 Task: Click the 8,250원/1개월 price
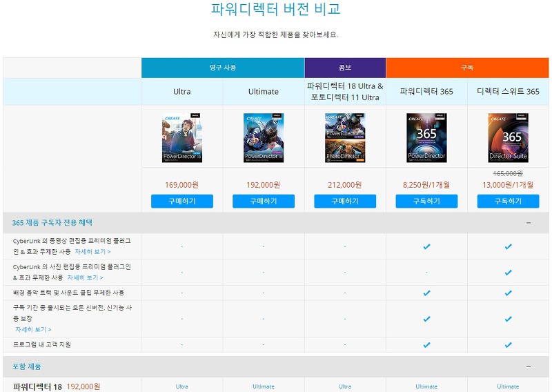426,185
